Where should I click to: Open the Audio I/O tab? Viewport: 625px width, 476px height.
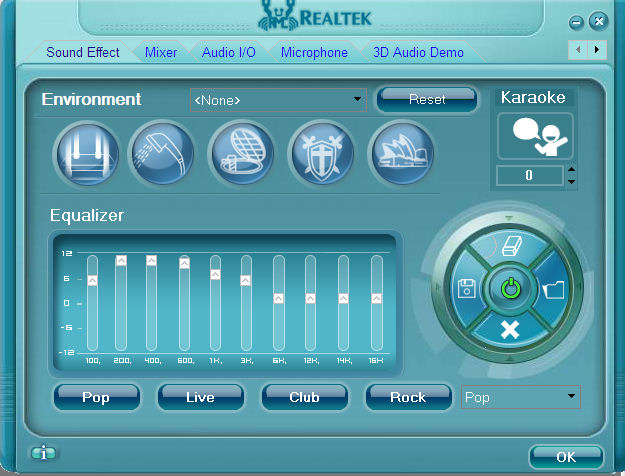point(228,52)
